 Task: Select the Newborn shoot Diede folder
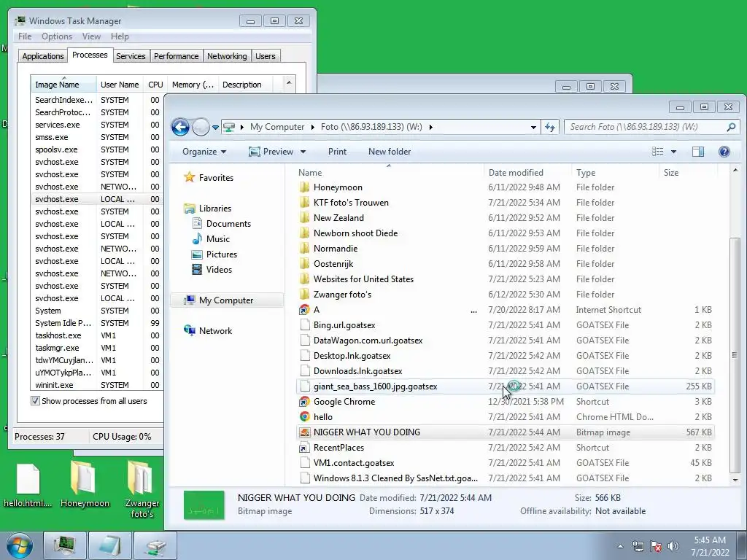tap(355, 233)
